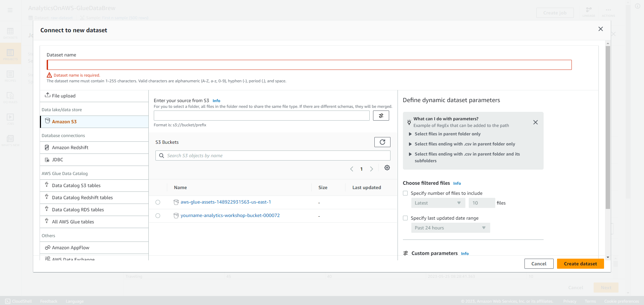Image resolution: width=644 pixels, height=305 pixels.
Task: Click the Dataset name input field
Action: coord(309,65)
